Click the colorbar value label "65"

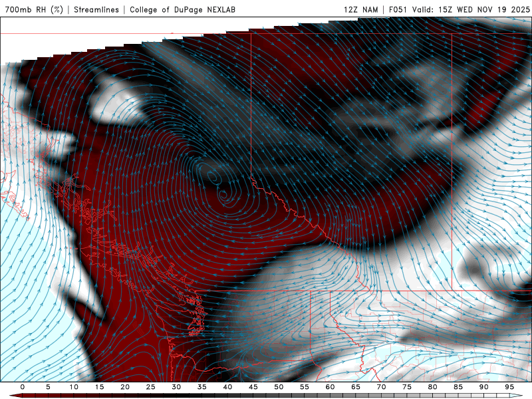[356, 387]
